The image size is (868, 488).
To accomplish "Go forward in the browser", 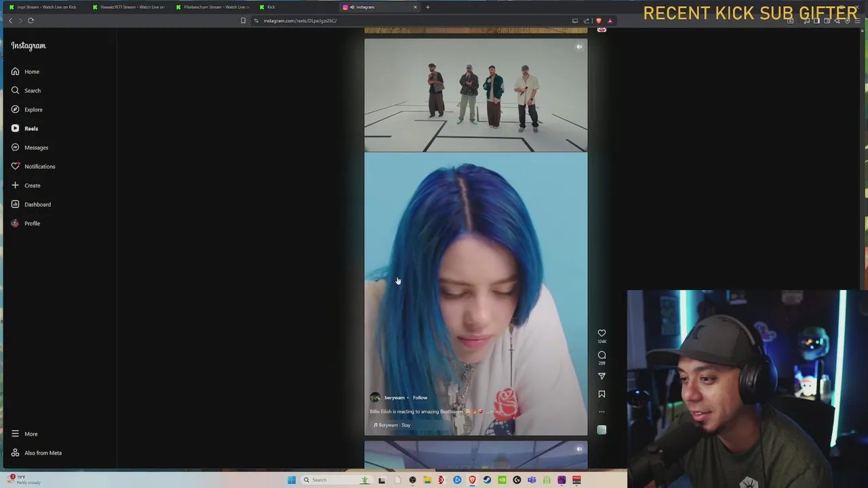I will click(20, 20).
